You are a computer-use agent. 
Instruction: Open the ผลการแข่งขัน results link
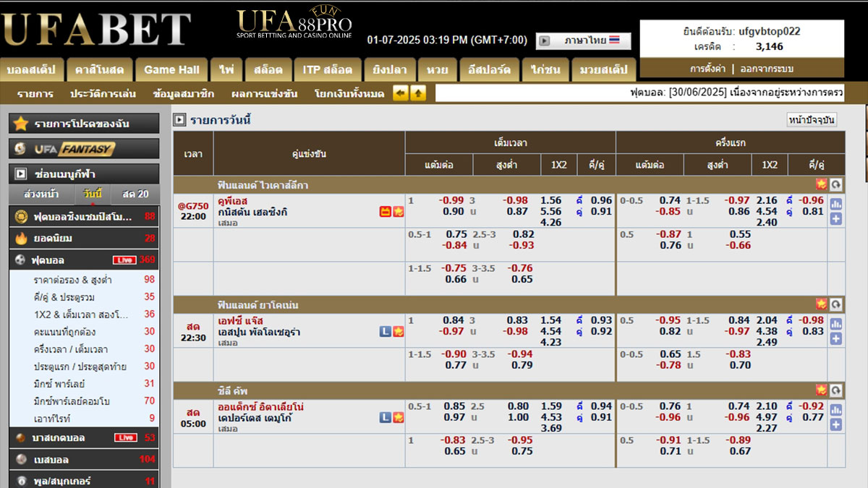coord(265,93)
